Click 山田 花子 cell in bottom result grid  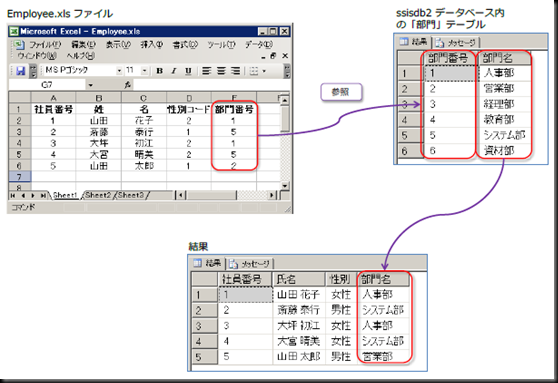tap(299, 294)
